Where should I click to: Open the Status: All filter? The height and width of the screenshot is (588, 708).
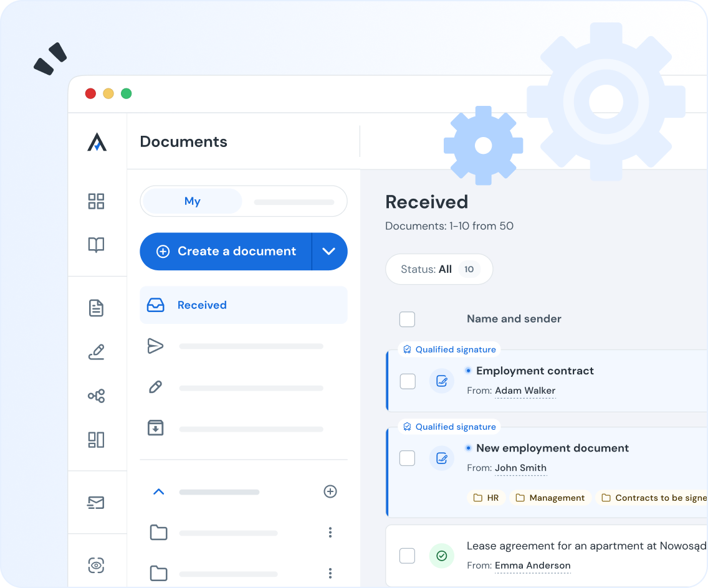click(x=439, y=270)
